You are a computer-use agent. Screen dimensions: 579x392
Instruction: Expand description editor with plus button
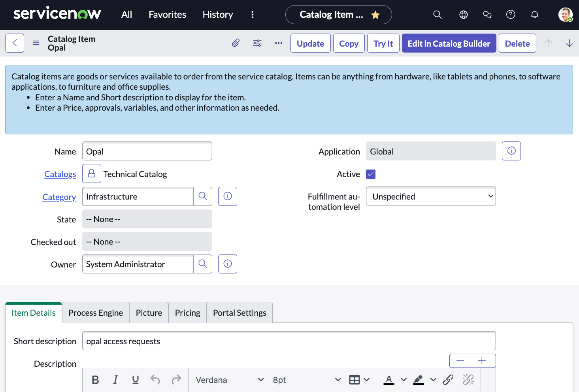[x=483, y=360]
